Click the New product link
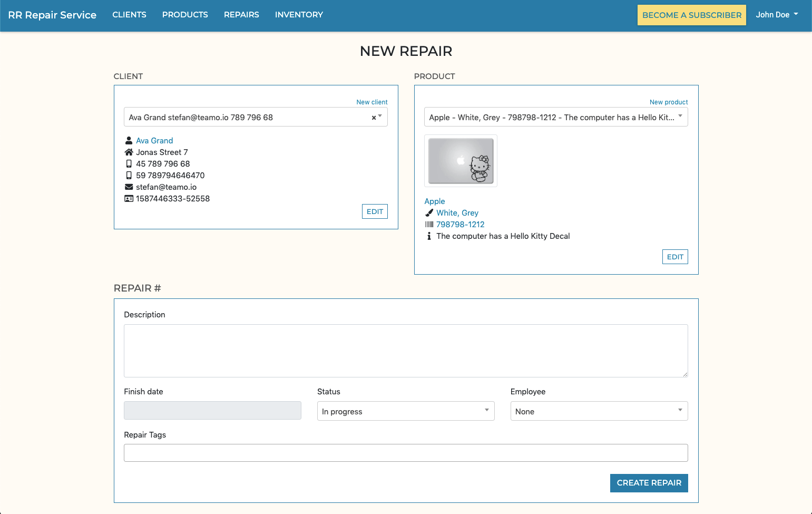812x514 pixels. [x=668, y=102]
